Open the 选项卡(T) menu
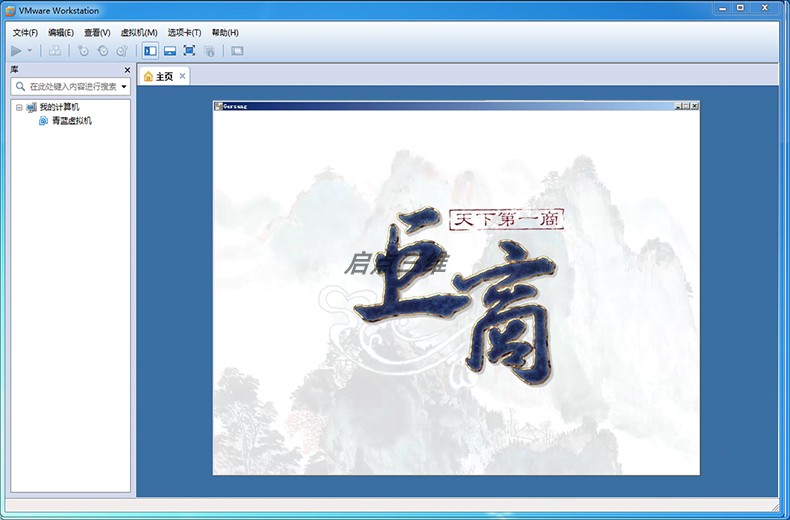The height and width of the screenshot is (520, 790). coord(184,33)
